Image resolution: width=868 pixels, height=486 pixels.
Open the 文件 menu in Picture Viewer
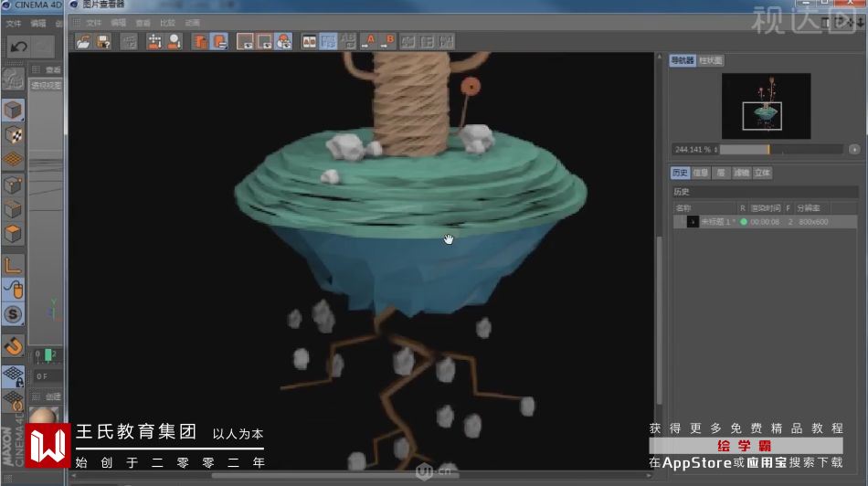click(x=93, y=23)
